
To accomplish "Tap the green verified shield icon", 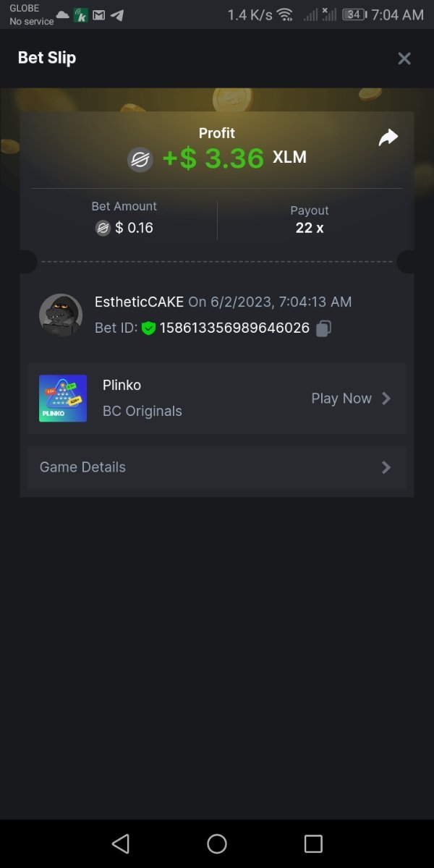I will [x=148, y=328].
